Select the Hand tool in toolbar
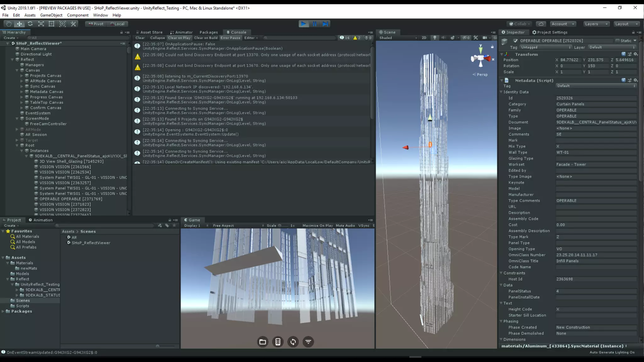The image size is (644, 362). pos(8,24)
